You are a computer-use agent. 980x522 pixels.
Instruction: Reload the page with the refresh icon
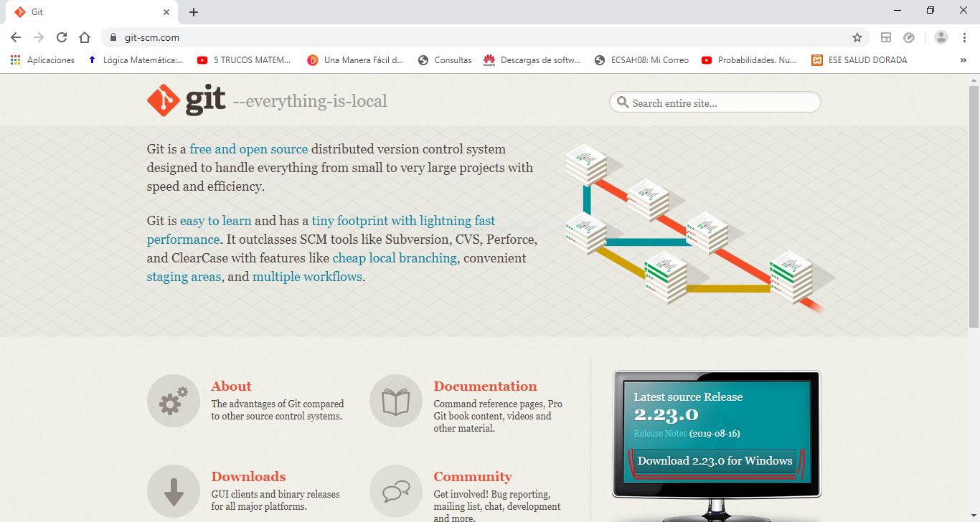pos(62,37)
